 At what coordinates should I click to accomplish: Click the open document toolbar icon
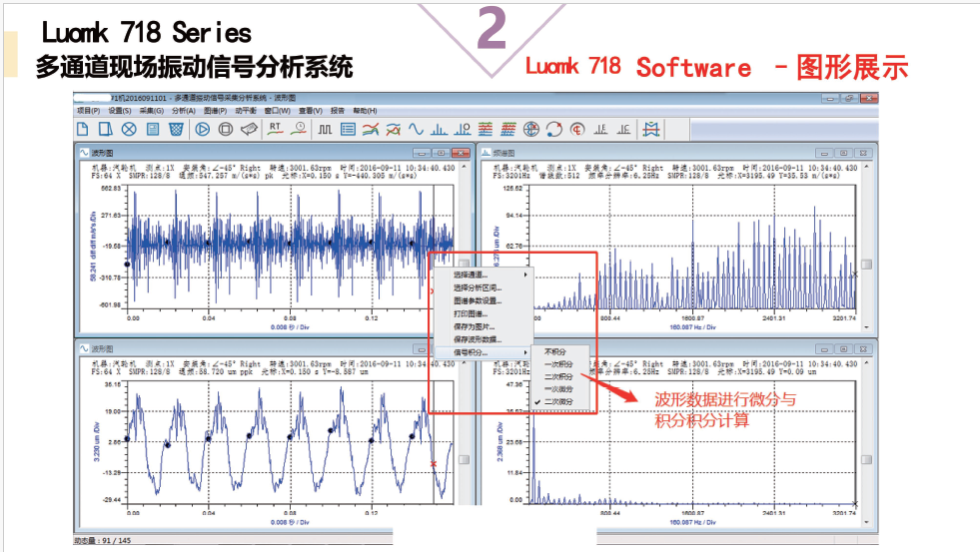pyautogui.click(x=106, y=129)
